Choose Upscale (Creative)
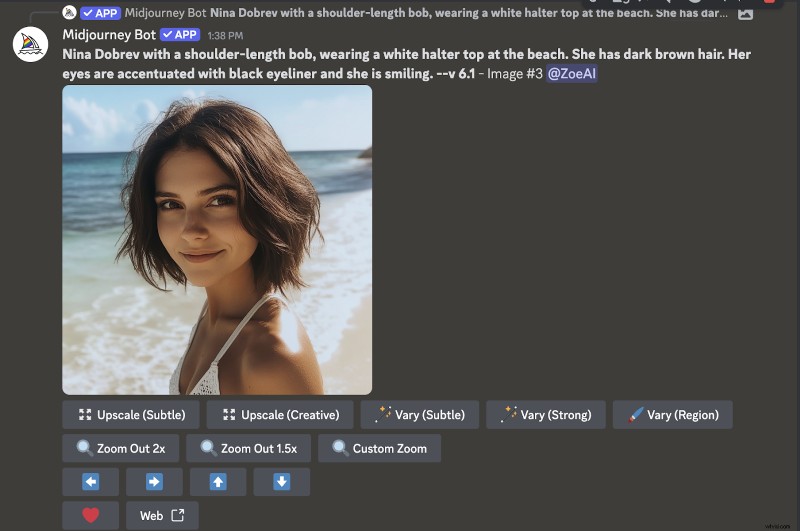The height and width of the screenshot is (531, 800). [x=279, y=415]
